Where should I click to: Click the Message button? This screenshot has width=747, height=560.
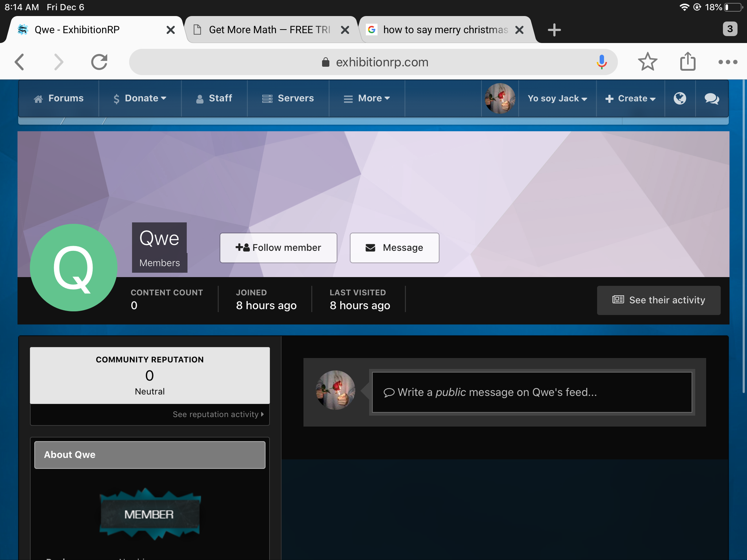pos(394,248)
